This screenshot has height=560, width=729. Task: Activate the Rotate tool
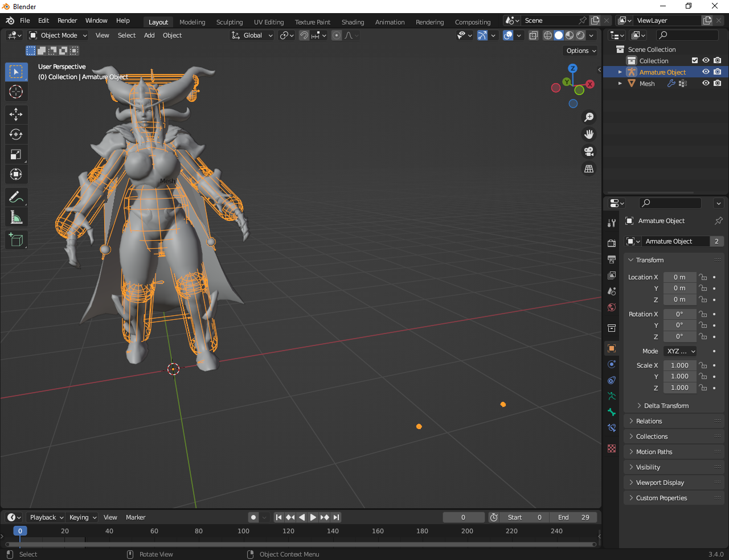[x=16, y=135]
